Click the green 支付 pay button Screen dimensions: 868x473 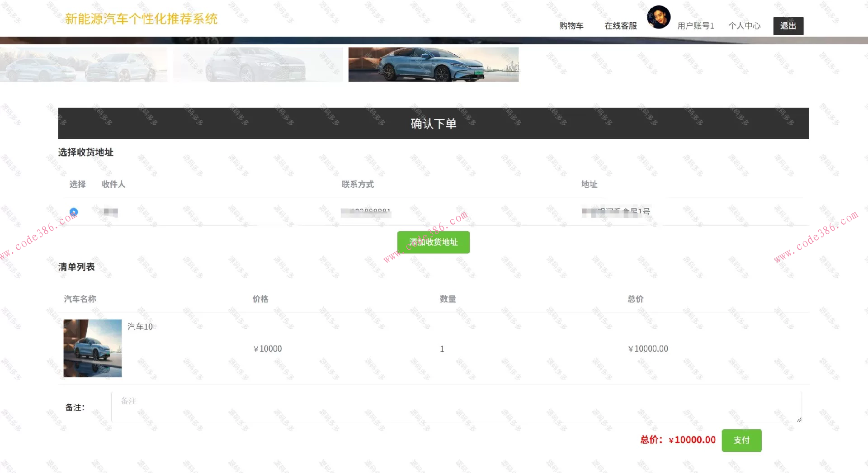tap(741, 440)
